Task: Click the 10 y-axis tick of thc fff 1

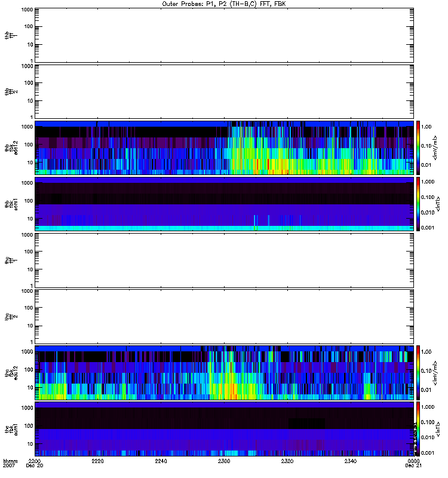Action: pos(30,269)
